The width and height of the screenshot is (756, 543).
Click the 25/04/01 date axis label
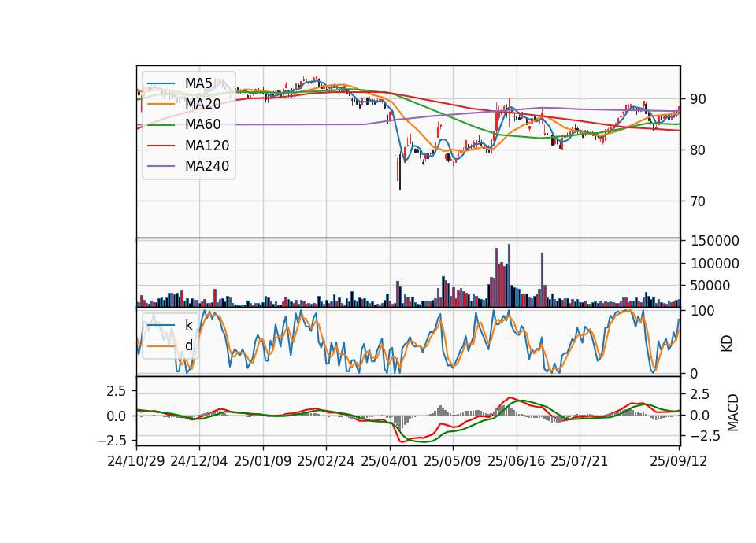(x=390, y=461)
